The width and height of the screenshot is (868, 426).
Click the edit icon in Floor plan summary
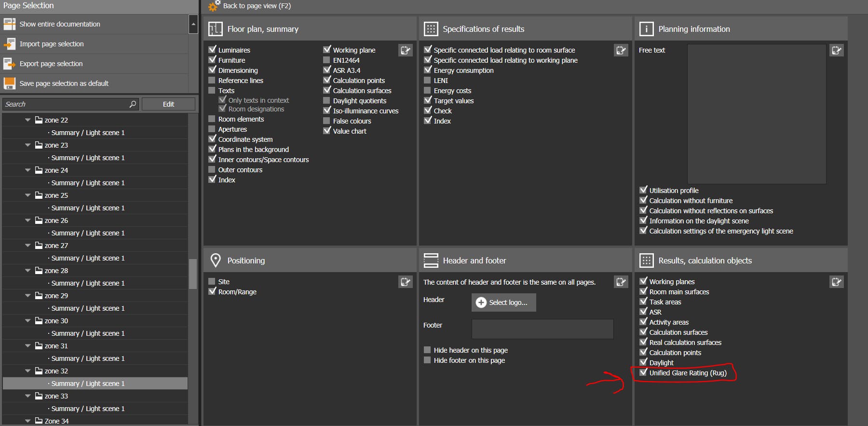click(x=406, y=50)
